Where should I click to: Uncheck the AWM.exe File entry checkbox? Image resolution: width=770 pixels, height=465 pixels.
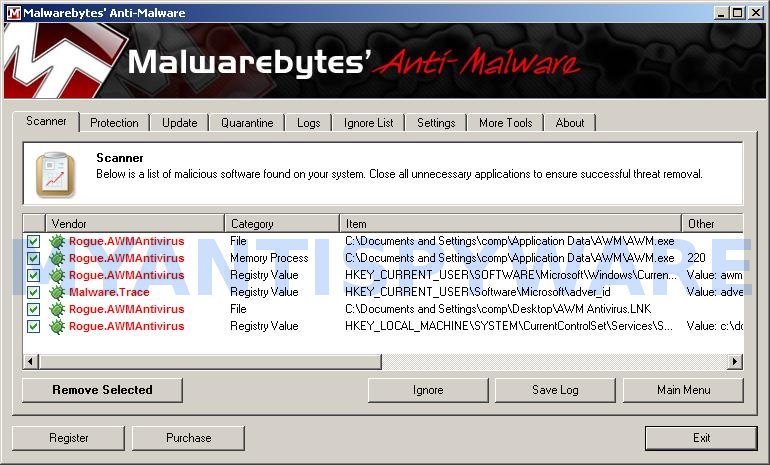[33, 241]
